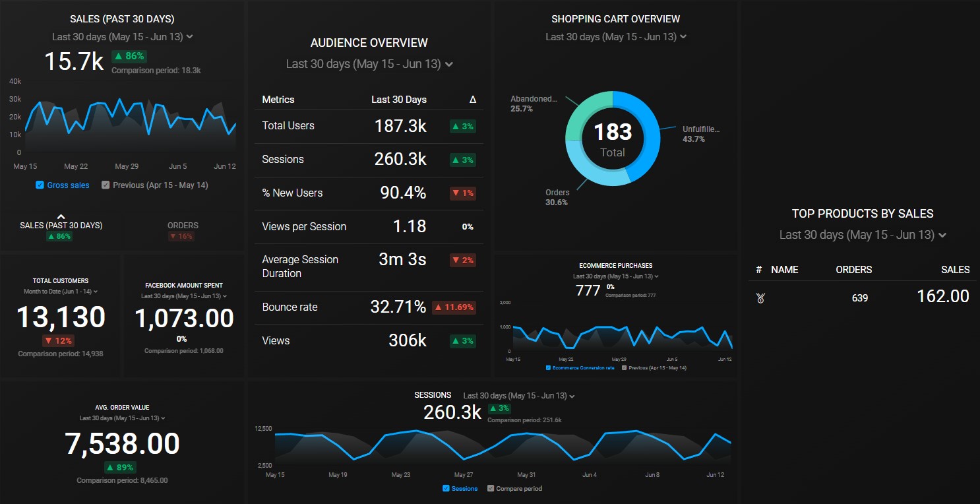Click the red 2% badge for Average Session Duration
This screenshot has height=504, width=980.
pos(463,260)
